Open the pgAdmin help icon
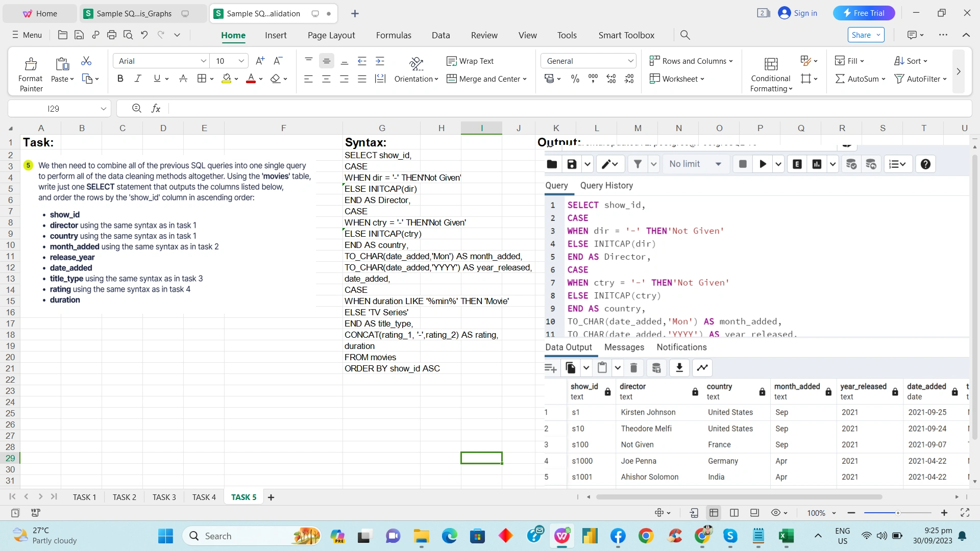 click(x=925, y=164)
